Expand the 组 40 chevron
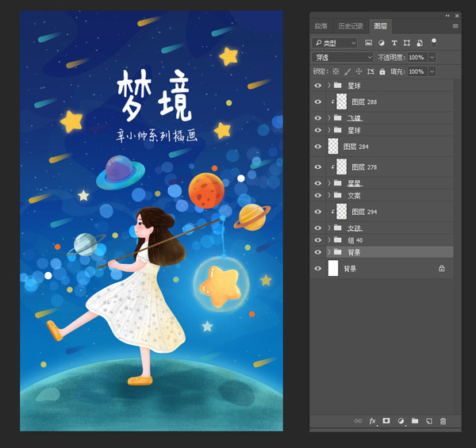Viewport: 476px width, 448px height. click(x=329, y=239)
